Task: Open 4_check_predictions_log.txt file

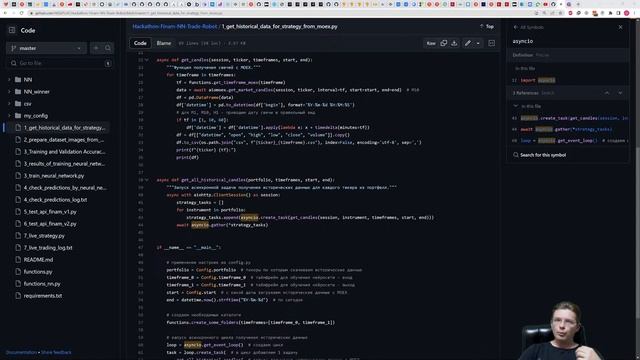Action: (57, 200)
